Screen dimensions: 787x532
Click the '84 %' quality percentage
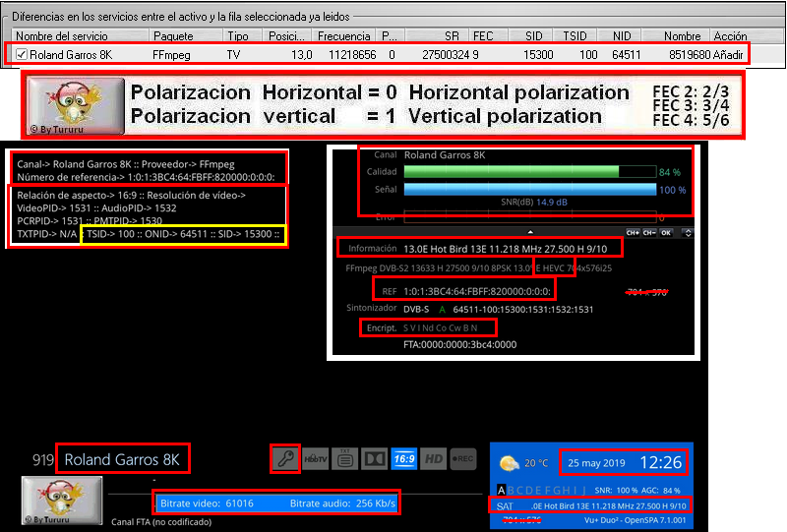(670, 172)
